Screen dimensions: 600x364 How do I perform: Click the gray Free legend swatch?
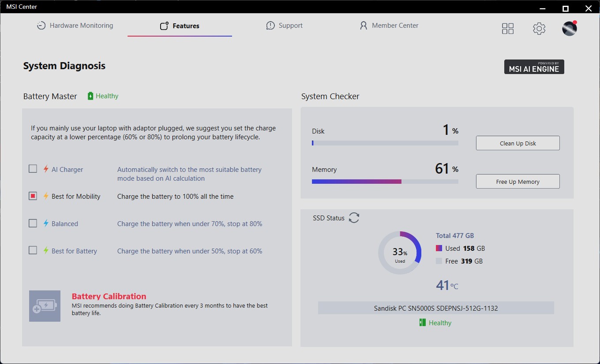point(439,261)
